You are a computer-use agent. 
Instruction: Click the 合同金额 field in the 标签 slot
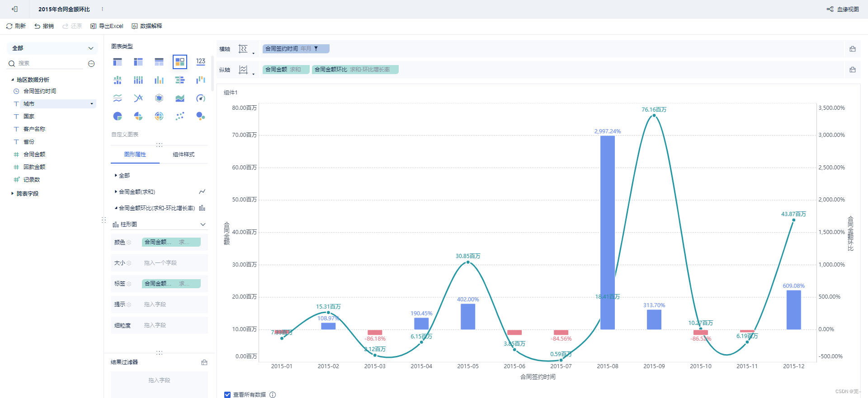[x=171, y=284]
